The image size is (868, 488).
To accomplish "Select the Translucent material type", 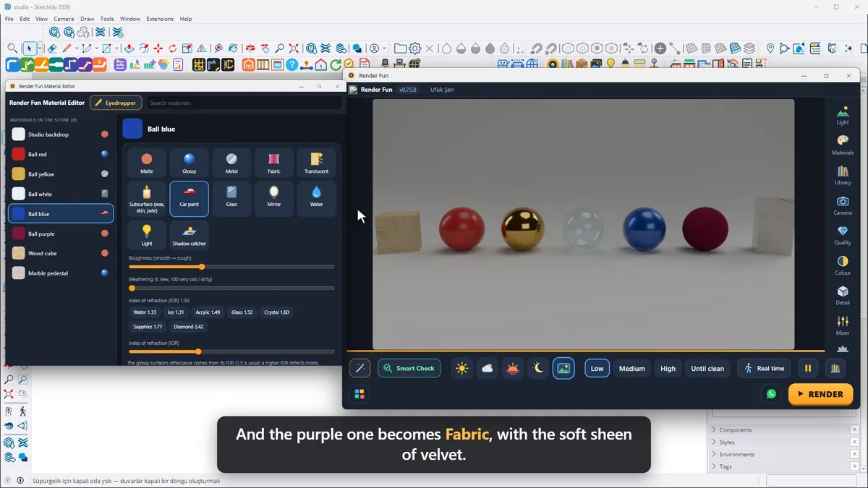I will pyautogui.click(x=316, y=163).
